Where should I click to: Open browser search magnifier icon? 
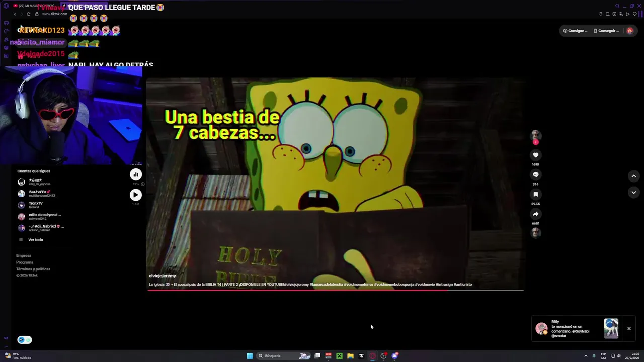pyautogui.click(x=617, y=6)
